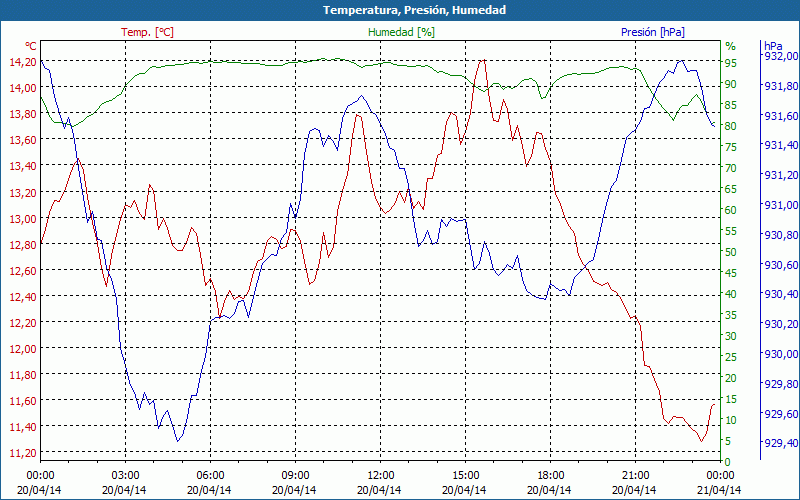800x500 pixels.
Task: Click the "12:00" time axis label
Action: (381, 476)
